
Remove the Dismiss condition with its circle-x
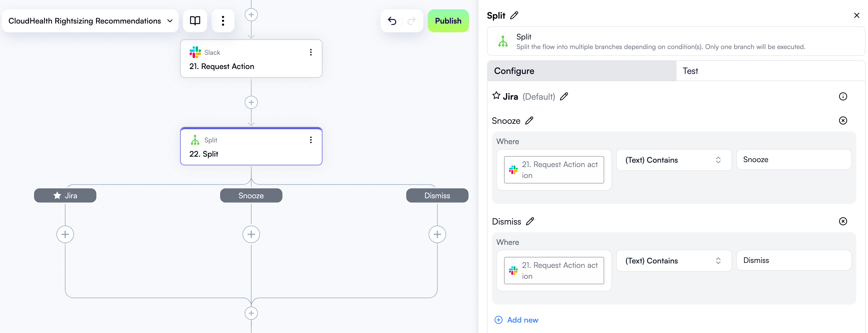(843, 221)
